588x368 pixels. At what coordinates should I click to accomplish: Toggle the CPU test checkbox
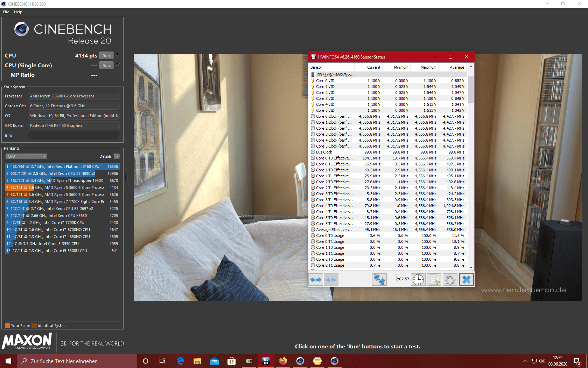118,55
